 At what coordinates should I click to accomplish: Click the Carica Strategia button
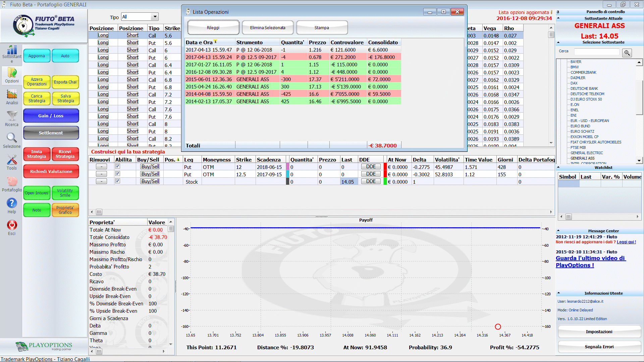pos(37,98)
